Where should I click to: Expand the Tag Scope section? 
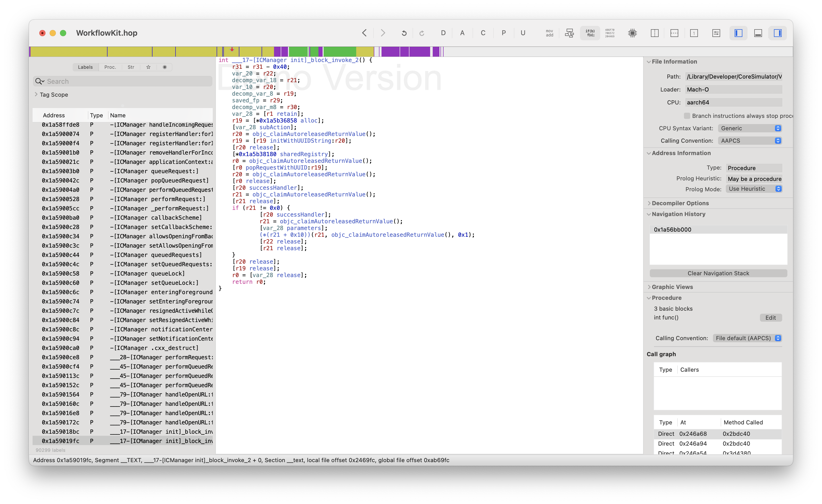pyautogui.click(x=36, y=94)
